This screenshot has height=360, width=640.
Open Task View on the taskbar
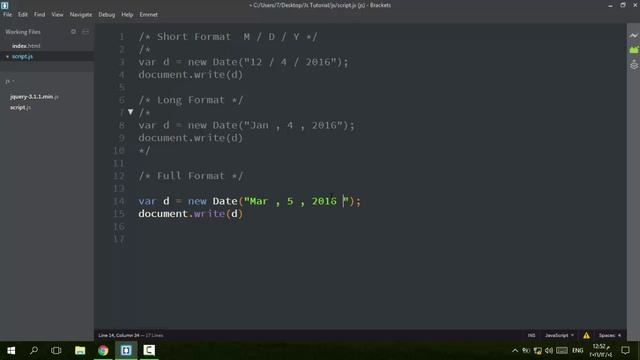tap(56, 350)
